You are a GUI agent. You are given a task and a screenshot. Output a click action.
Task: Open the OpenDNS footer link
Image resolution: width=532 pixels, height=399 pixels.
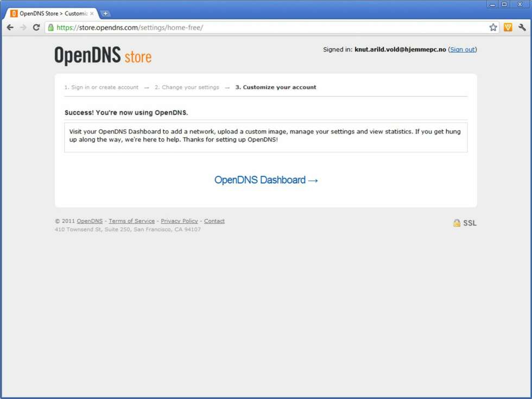(x=90, y=221)
